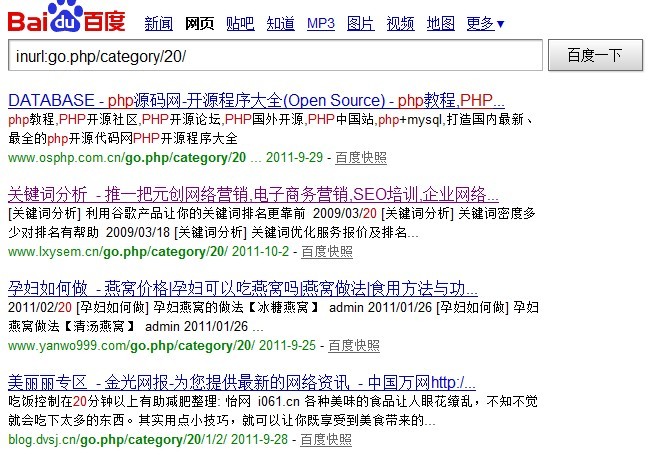Screen dimensions: 664x457
Task: View 百度快照 for blog.dvsj.cn result
Action: 326,440
